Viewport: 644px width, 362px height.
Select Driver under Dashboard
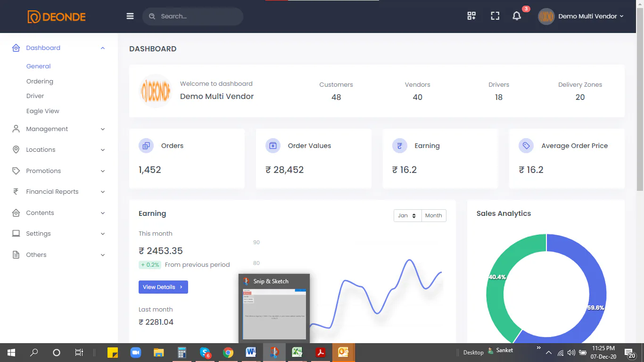(x=35, y=96)
